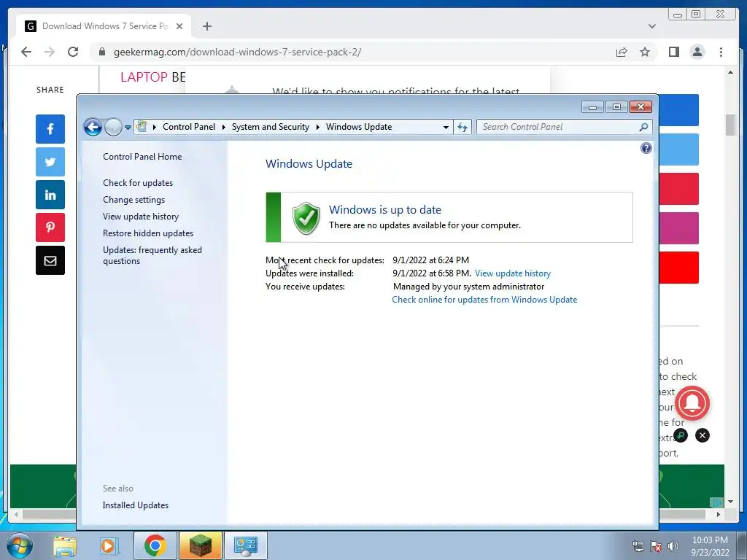747x560 pixels.
Task: Click Chrome reload page button
Action: [x=73, y=52]
